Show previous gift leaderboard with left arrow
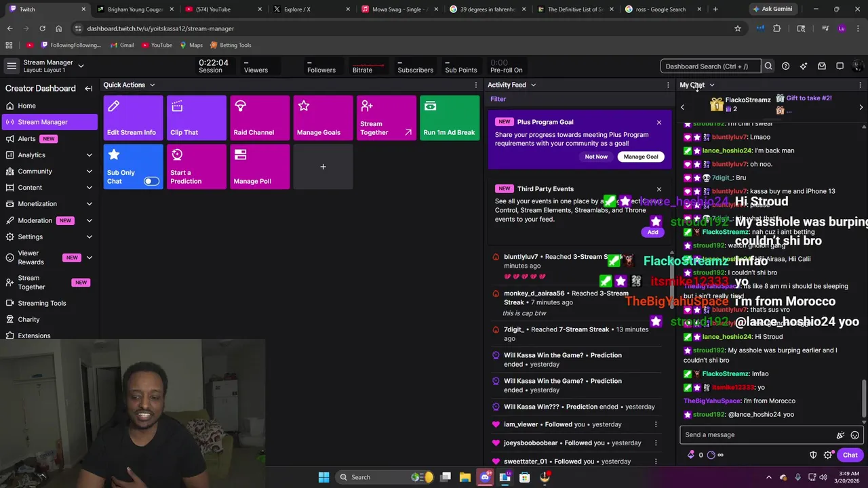The width and height of the screenshot is (868, 488). [682, 108]
